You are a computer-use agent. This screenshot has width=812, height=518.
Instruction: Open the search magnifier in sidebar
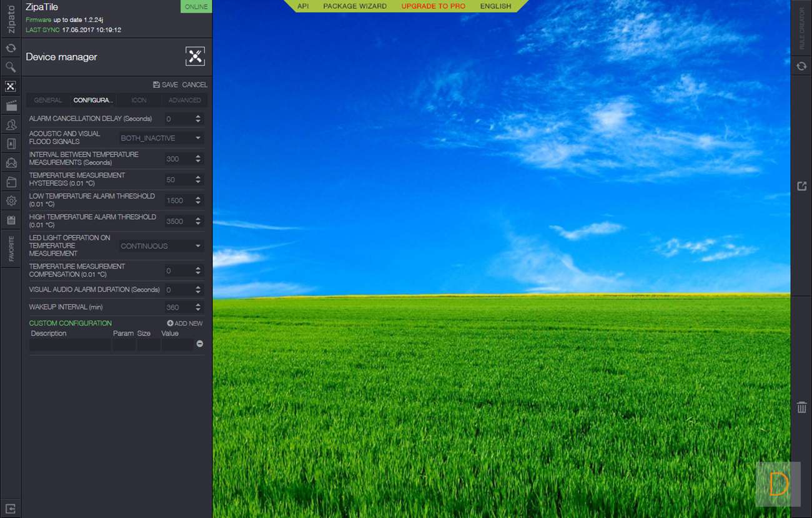pos(11,67)
